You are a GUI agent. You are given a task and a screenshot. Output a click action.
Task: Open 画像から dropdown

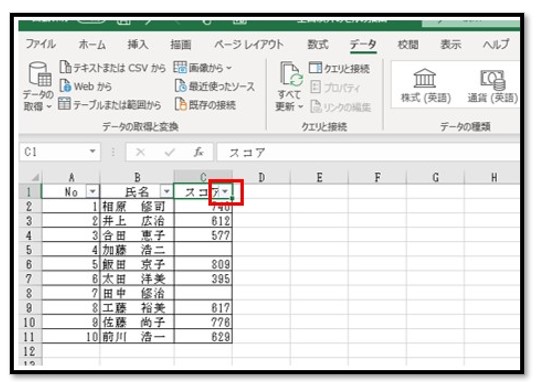(x=202, y=68)
